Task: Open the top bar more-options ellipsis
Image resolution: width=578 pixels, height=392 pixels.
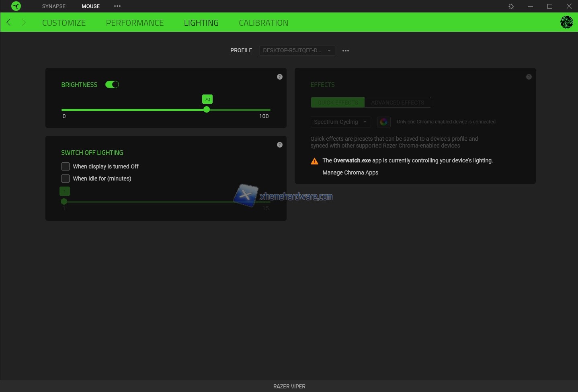Action: click(117, 6)
